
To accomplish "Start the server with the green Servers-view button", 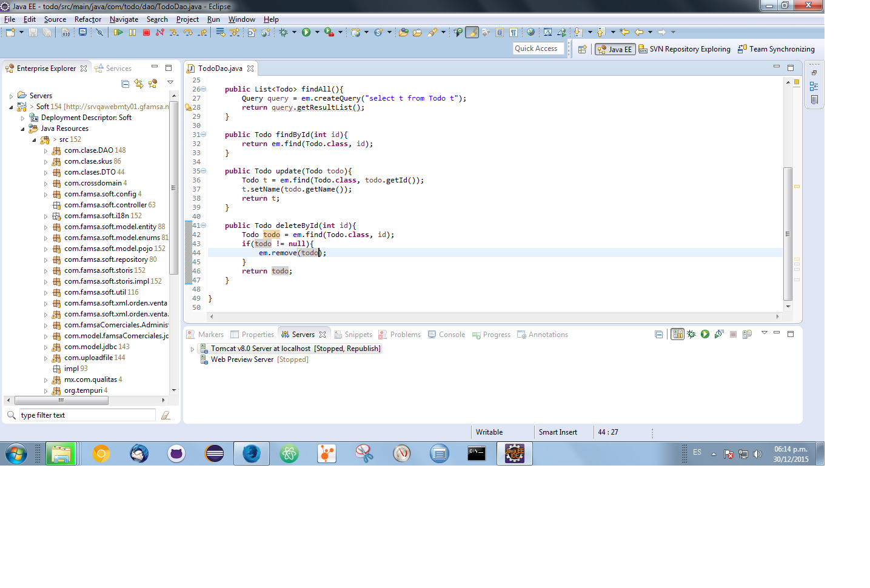I will pos(705,334).
